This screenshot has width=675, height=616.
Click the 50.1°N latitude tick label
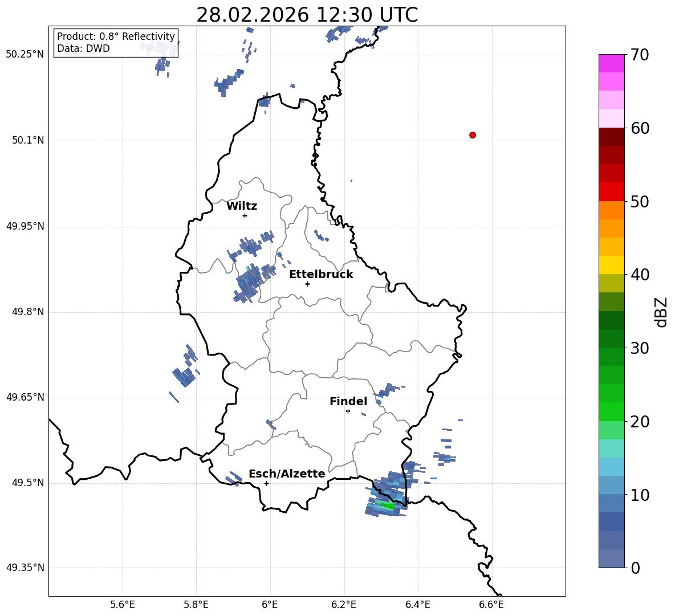[28, 140]
